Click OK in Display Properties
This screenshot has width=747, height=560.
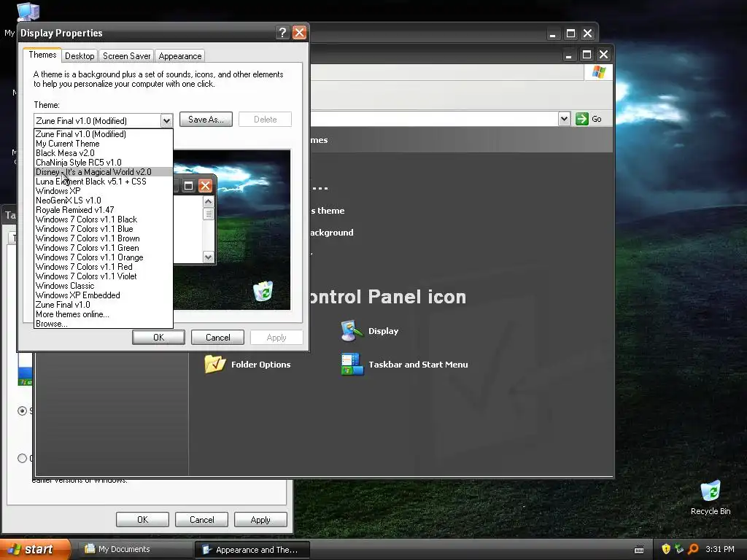[158, 337]
